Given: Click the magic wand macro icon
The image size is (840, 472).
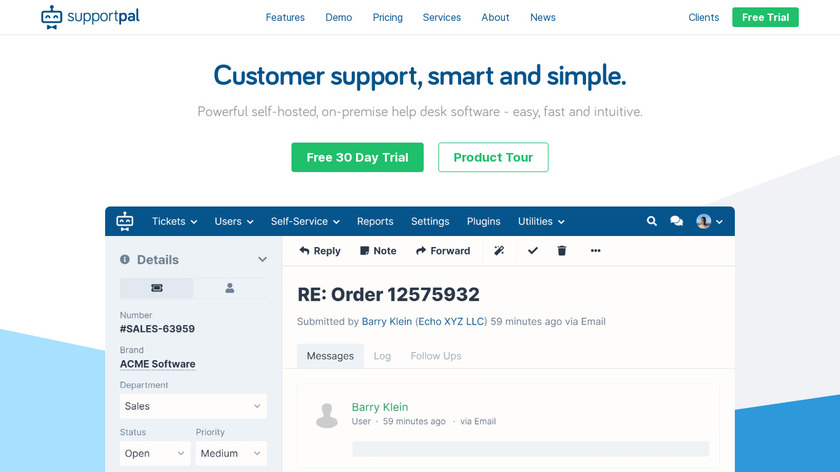Looking at the screenshot, I should 499,251.
